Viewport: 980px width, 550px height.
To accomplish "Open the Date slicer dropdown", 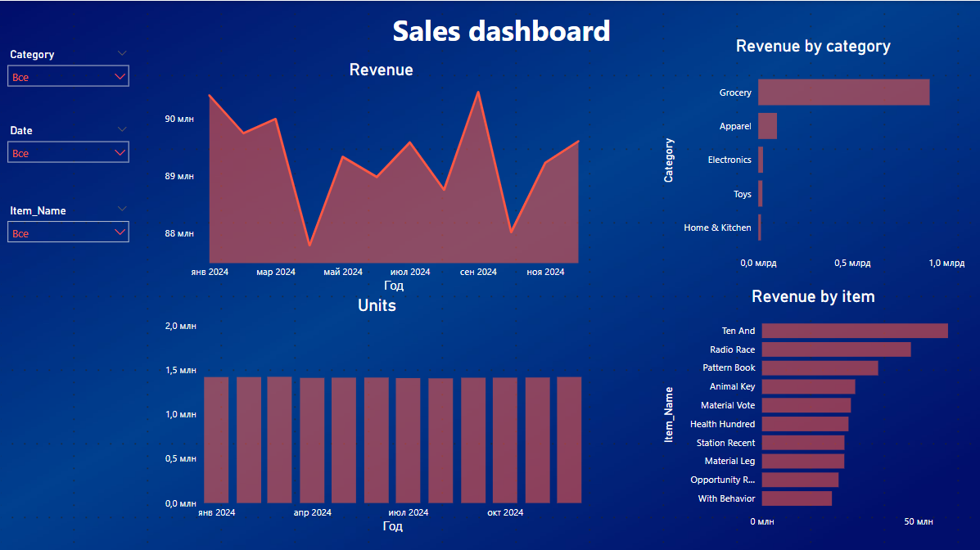I will tap(68, 152).
